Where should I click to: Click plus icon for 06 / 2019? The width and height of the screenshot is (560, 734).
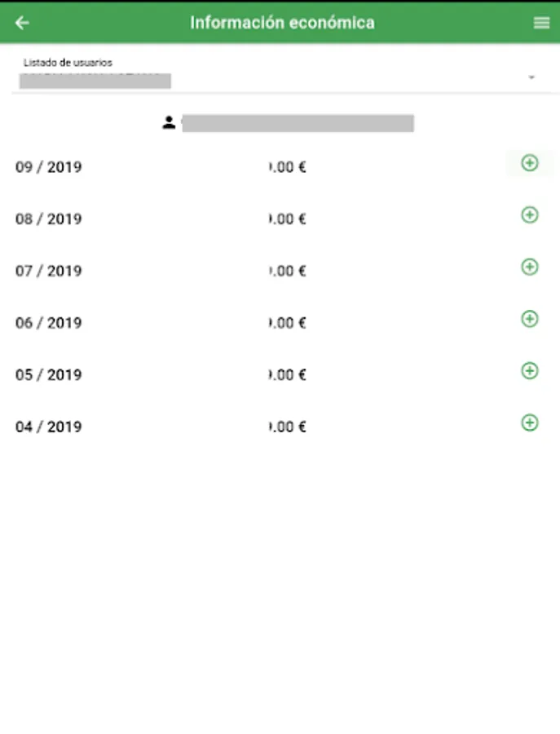pyautogui.click(x=530, y=319)
